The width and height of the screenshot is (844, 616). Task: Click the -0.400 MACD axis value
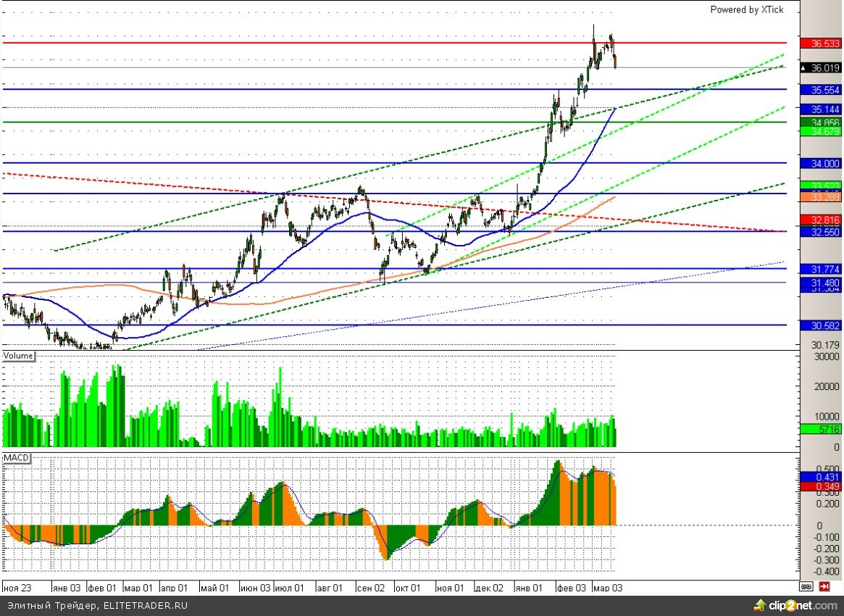click(824, 571)
